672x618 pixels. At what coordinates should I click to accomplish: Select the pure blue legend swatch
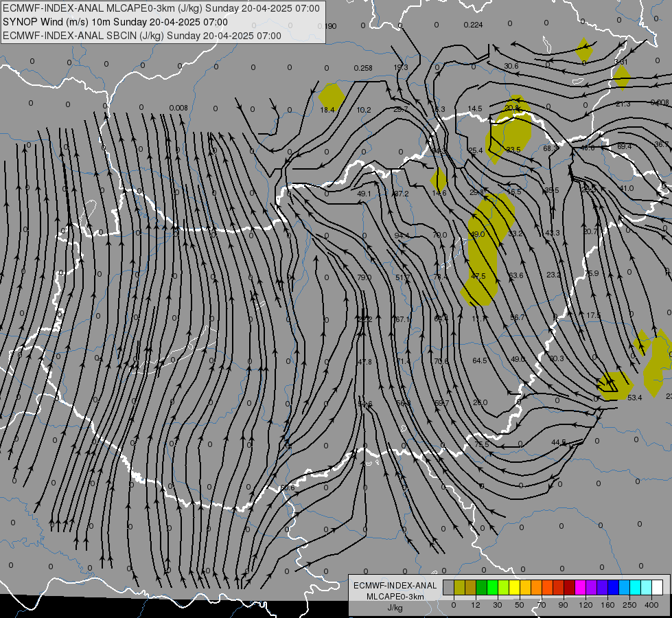coord(613,587)
